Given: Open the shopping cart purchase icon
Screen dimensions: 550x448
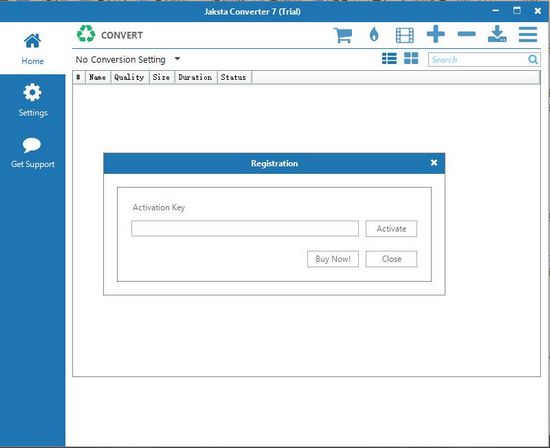Looking at the screenshot, I should pos(343,35).
